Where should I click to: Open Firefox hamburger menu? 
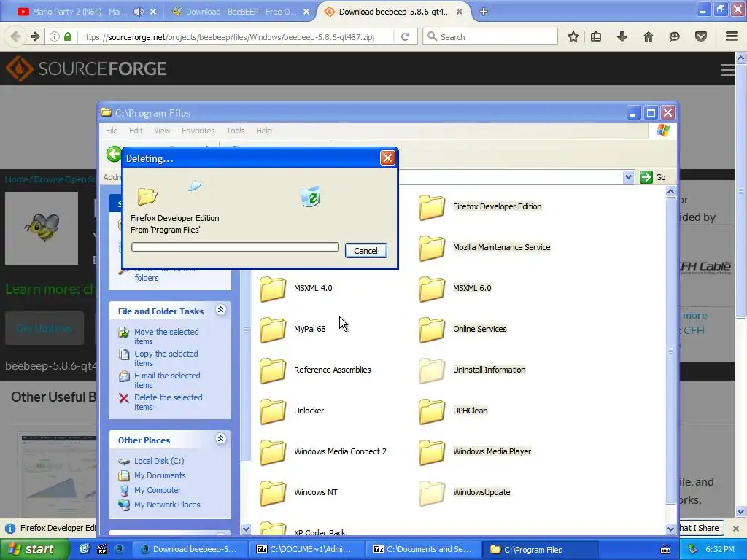tap(731, 36)
